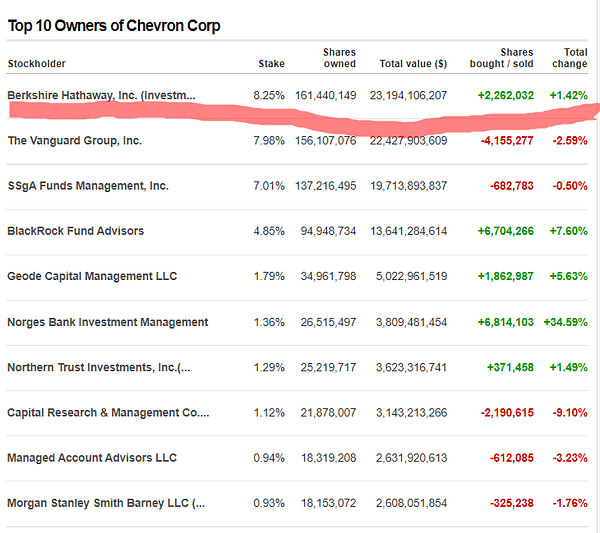Click the Total change column header

(x=569, y=58)
